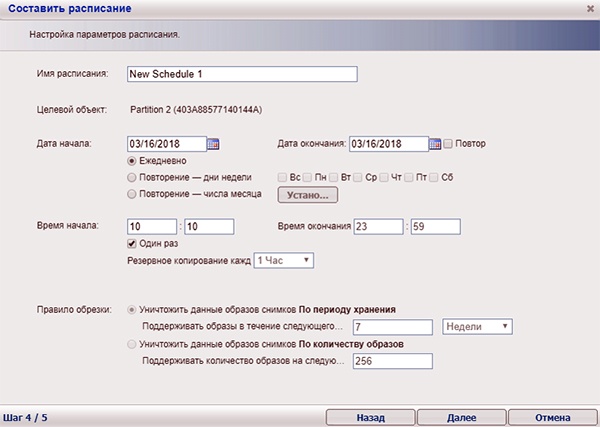The width and height of the screenshot is (600, 427).
Task: Open the start date calendar picker
Action: [213, 144]
